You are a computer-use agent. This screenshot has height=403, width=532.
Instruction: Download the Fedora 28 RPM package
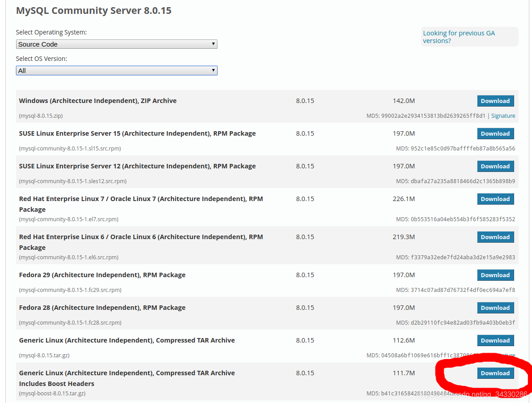[x=495, y=308]
